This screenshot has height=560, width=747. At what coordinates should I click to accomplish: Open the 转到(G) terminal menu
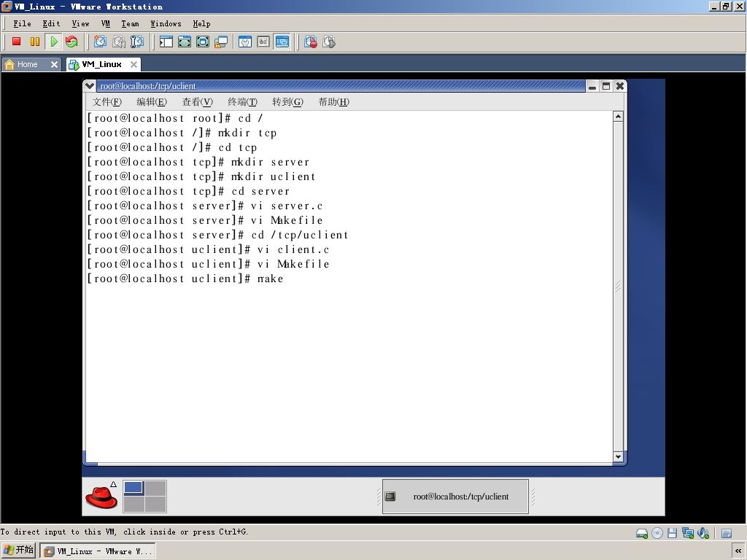(x=287, y=102)
